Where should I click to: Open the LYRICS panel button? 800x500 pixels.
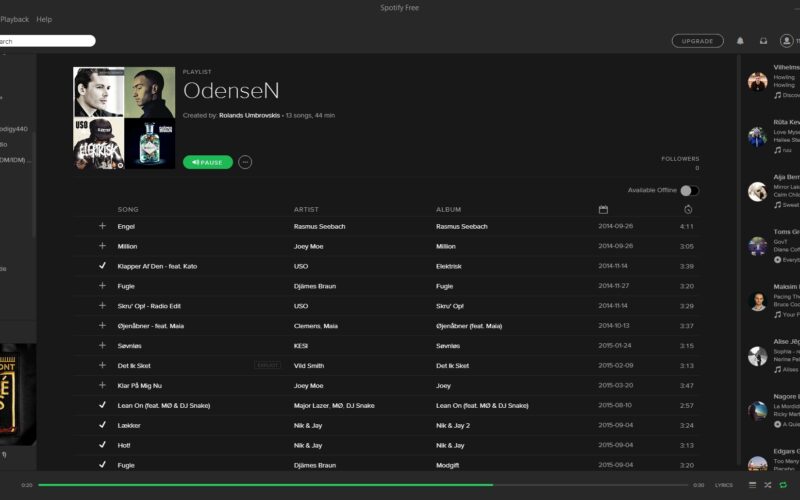point(723,485)
